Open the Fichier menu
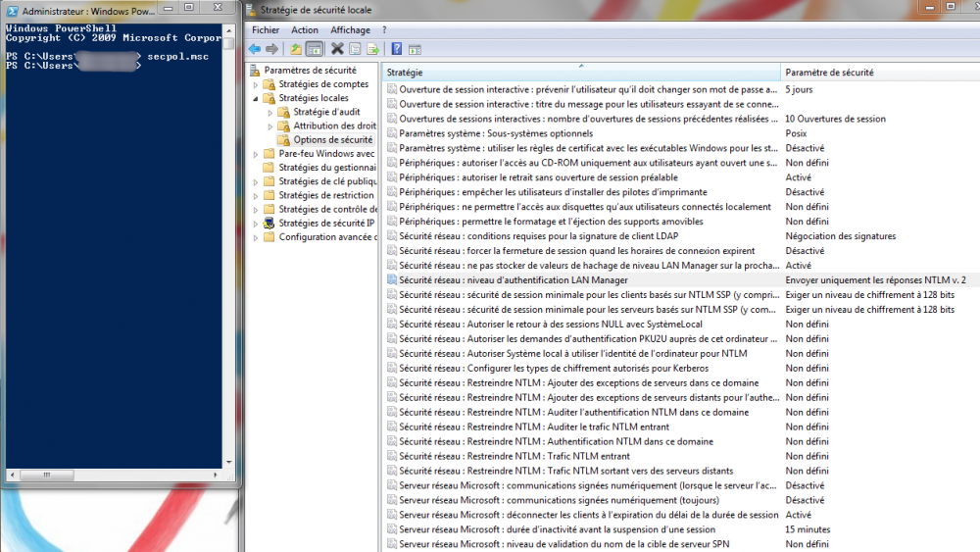 [x=266, y=30]
